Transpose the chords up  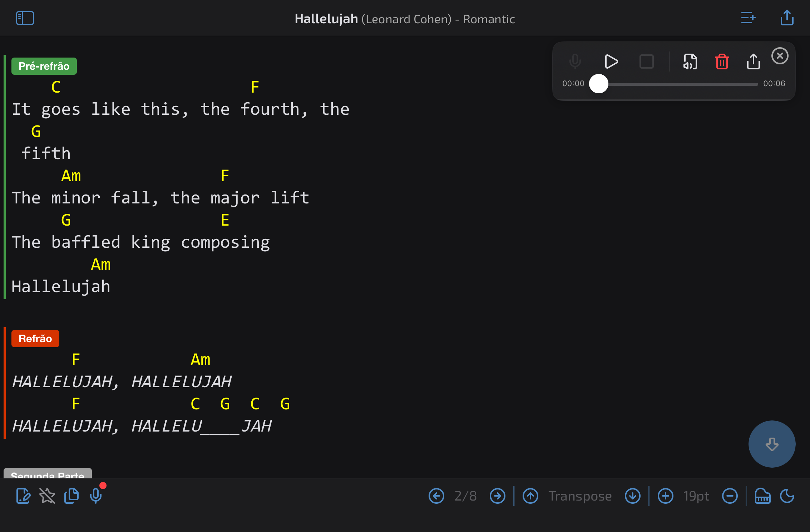(530, 496)
